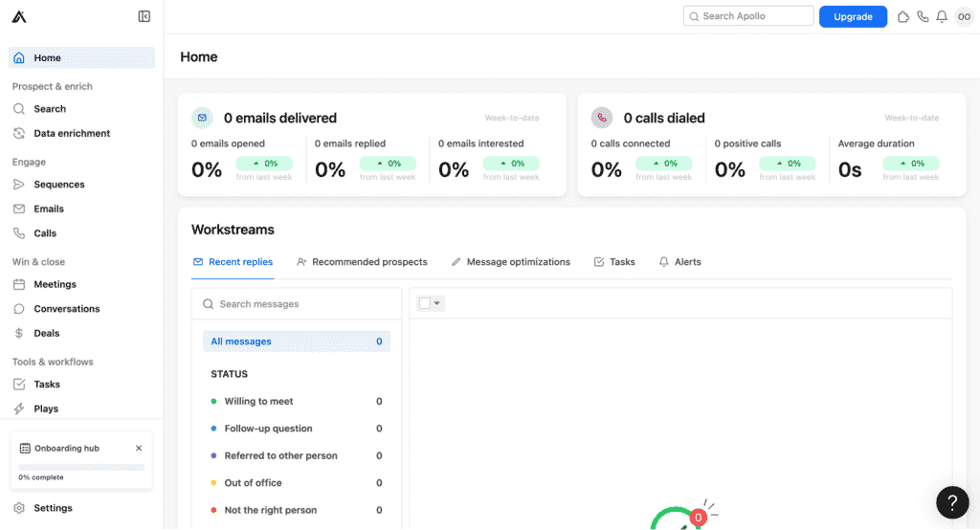Tick the select-all messages checkbox

[425, 303]
